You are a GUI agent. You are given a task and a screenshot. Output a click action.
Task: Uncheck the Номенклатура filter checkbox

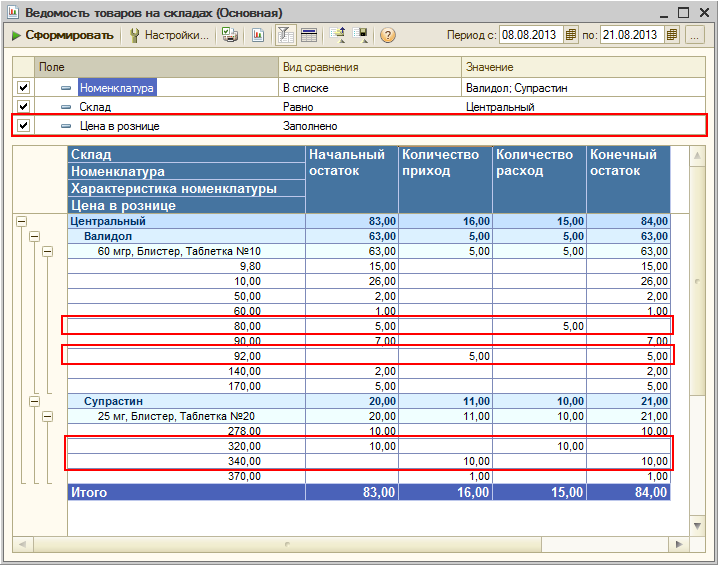[x=24, y=88]
